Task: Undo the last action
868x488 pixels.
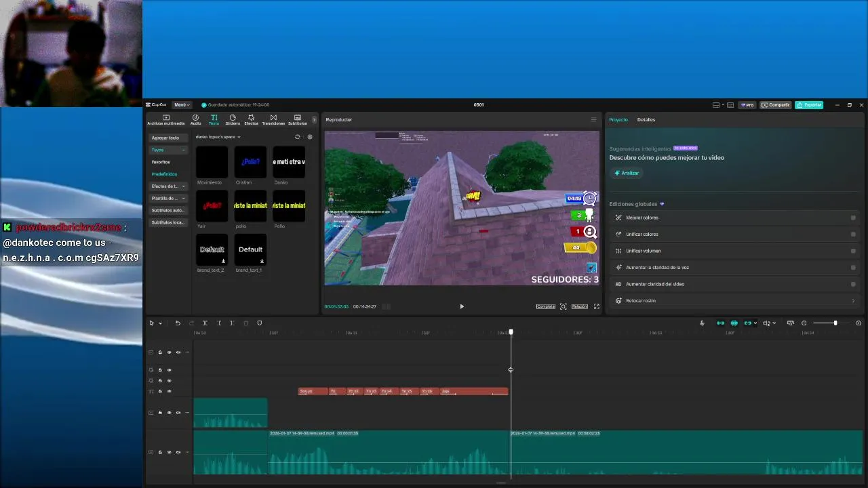Action: pyautogui.click(x=178, y=323)
